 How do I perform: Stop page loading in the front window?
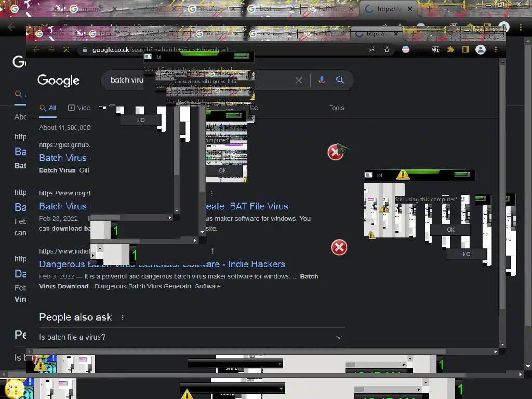click(x=66, y=50)
